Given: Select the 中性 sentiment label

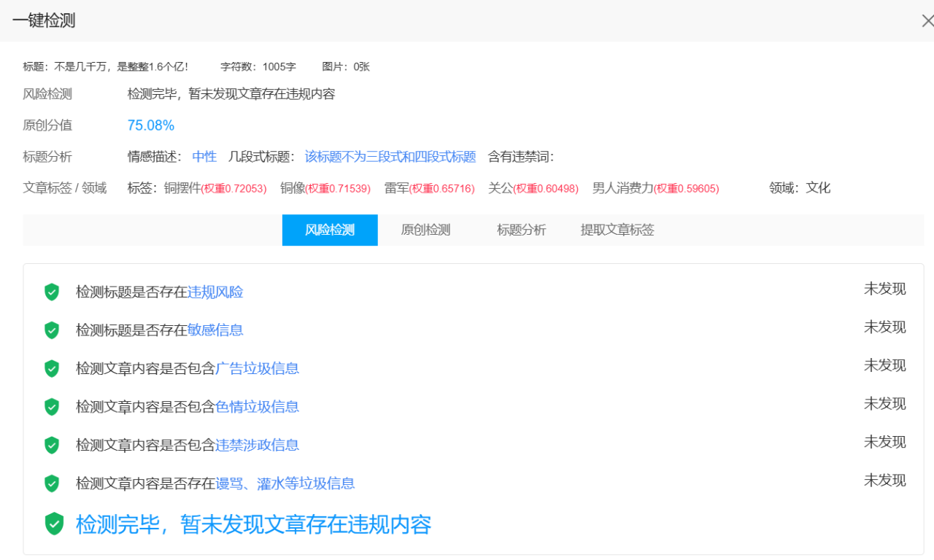Looking at the screenshot, I should [204, 156].
